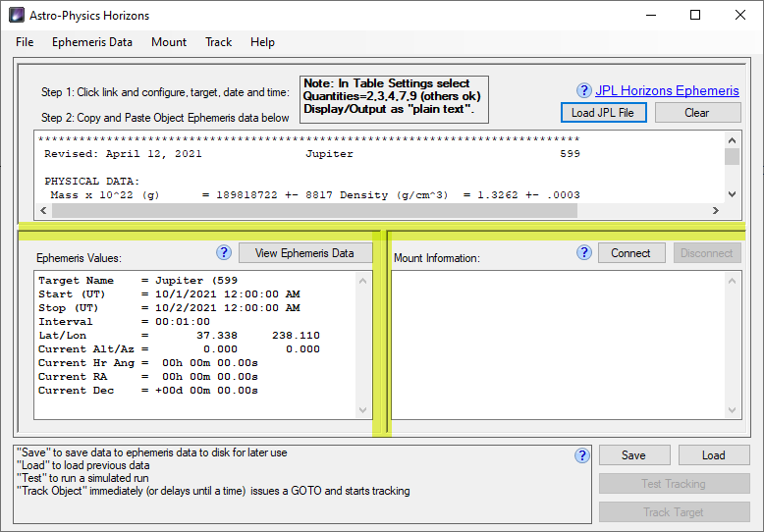Screen dimensions: 764x532
Task: Click the Note about Table Settings quantities
Action: click(394, 99)
